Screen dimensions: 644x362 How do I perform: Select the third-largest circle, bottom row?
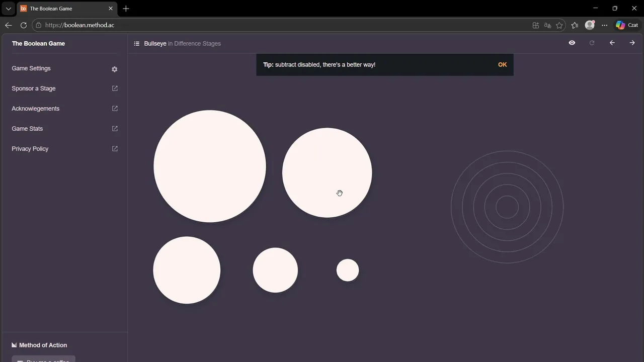(x=187, y=270)
